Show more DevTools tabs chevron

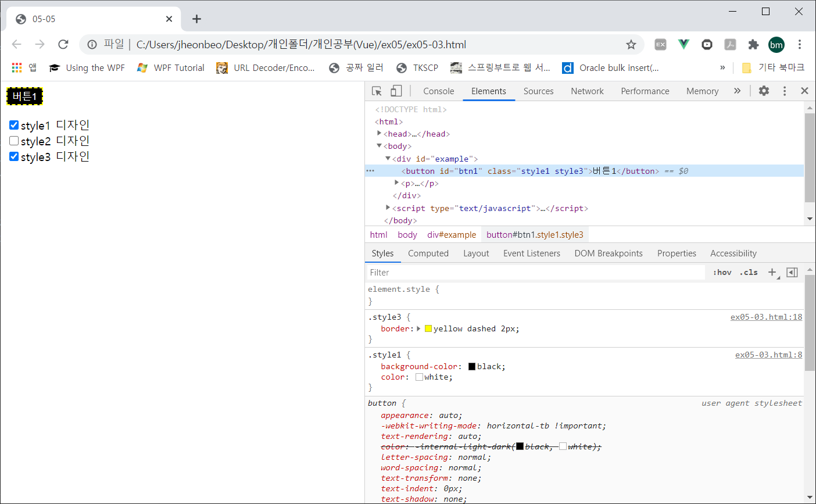(x=737, y=91)
